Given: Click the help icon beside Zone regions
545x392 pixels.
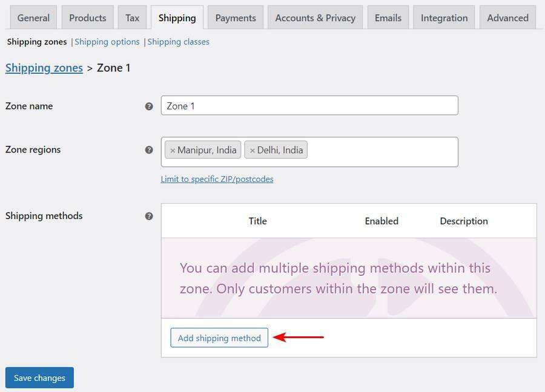Looking at the screenshot, I should [x=149, y=149].
